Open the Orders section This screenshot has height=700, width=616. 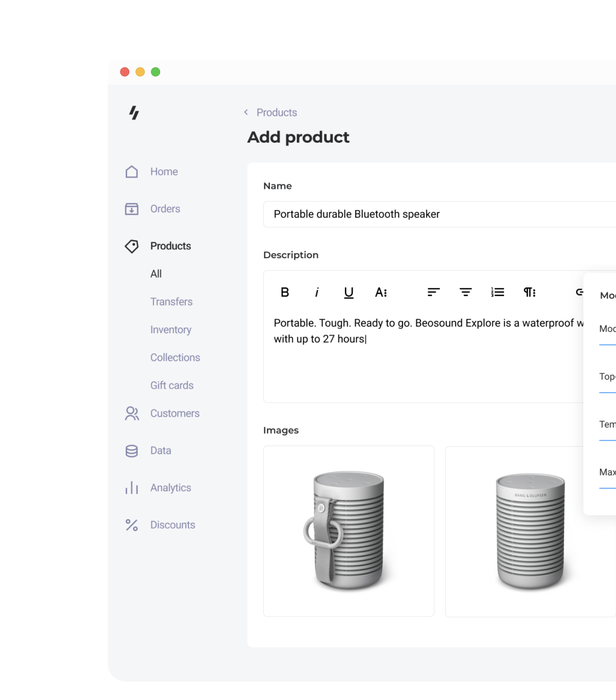click(x=165, y=209)
